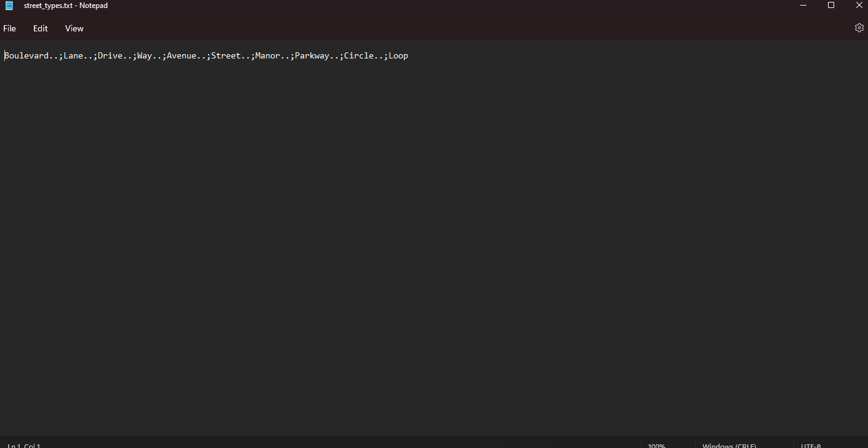
Task: Click the word Manor in the text
Action: pyautogui.click(x=267, y=55)
